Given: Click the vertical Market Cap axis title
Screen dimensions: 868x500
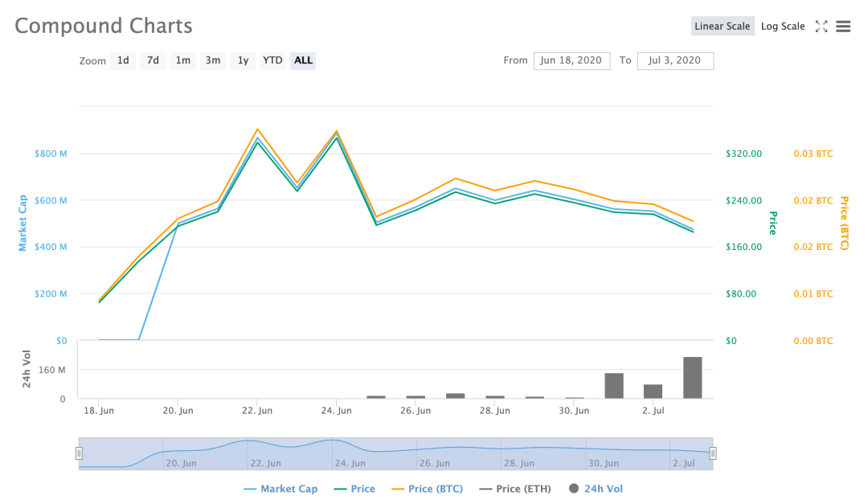Looking at the screenshot, I should pyautogui.click(x=23, y=223).
